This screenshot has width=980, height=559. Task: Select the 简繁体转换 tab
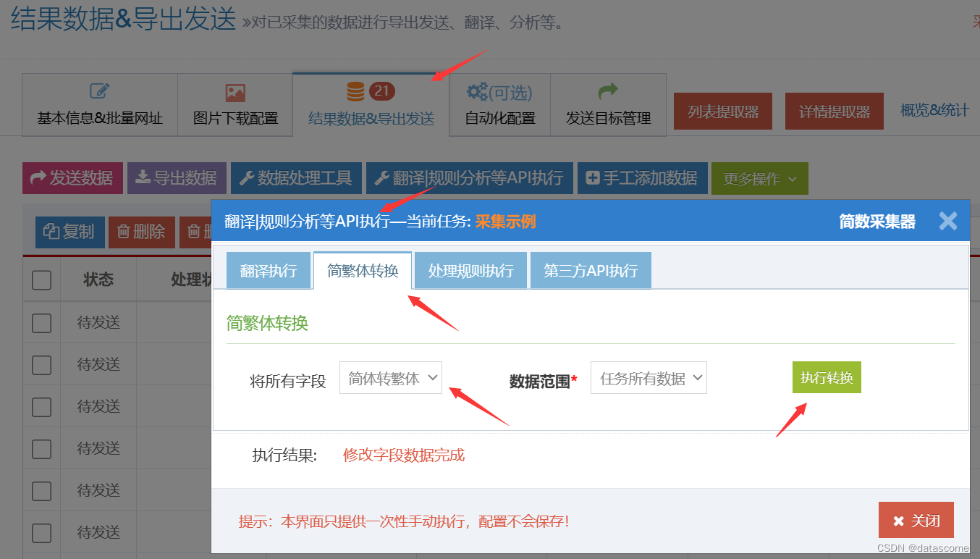coord(363,271)
